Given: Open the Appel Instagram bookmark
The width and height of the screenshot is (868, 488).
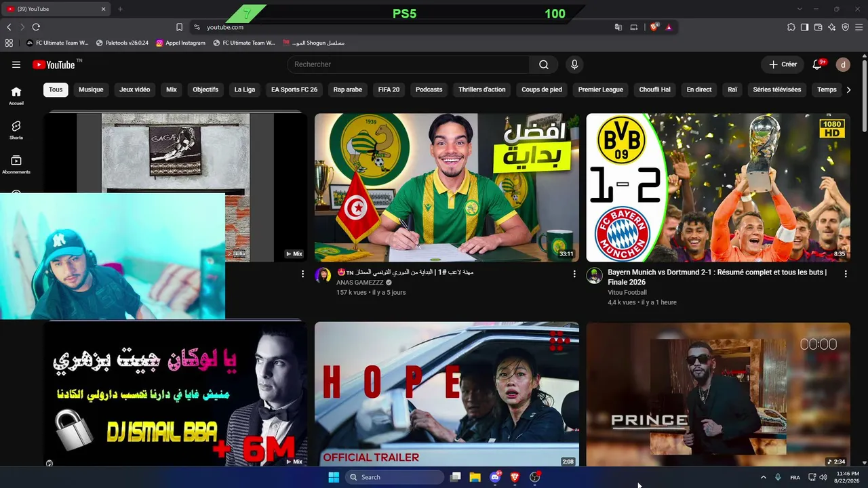Looking at the screenshot, I should coord(180,43).
